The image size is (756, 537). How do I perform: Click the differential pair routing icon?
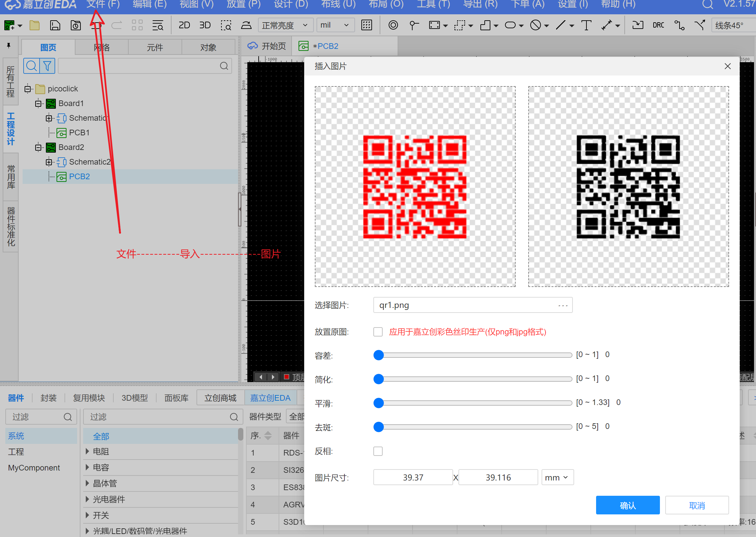click(700, 25)
